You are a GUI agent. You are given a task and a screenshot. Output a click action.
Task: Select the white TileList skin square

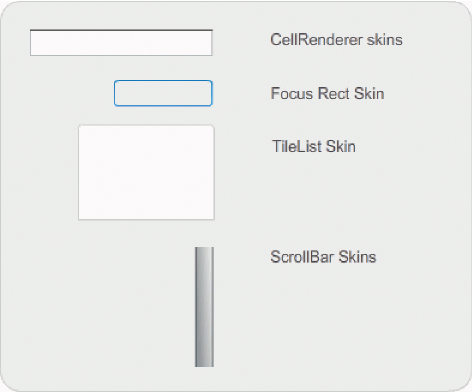click(x=146, y=172)
